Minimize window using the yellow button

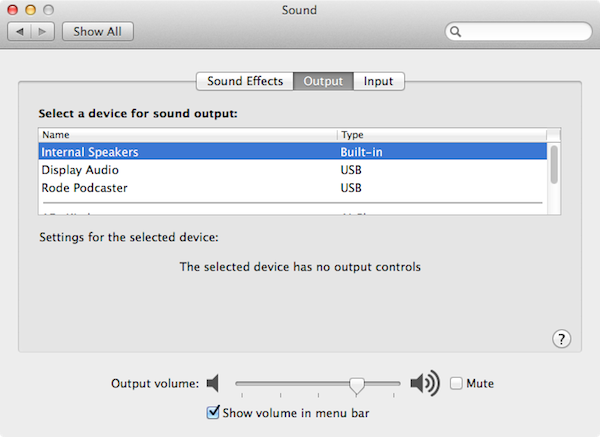click(31, 10)
